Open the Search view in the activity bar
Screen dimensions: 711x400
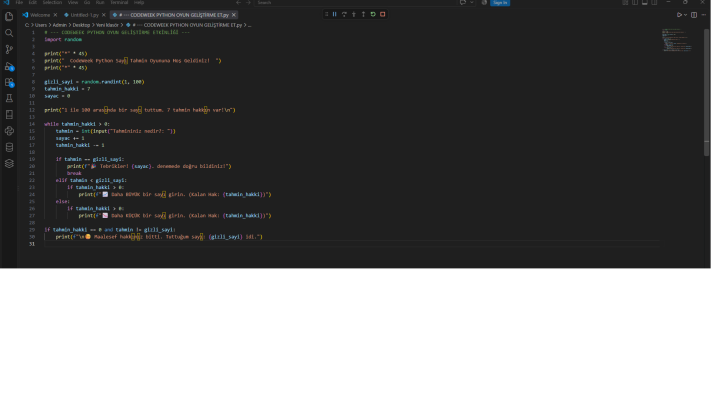9,33
